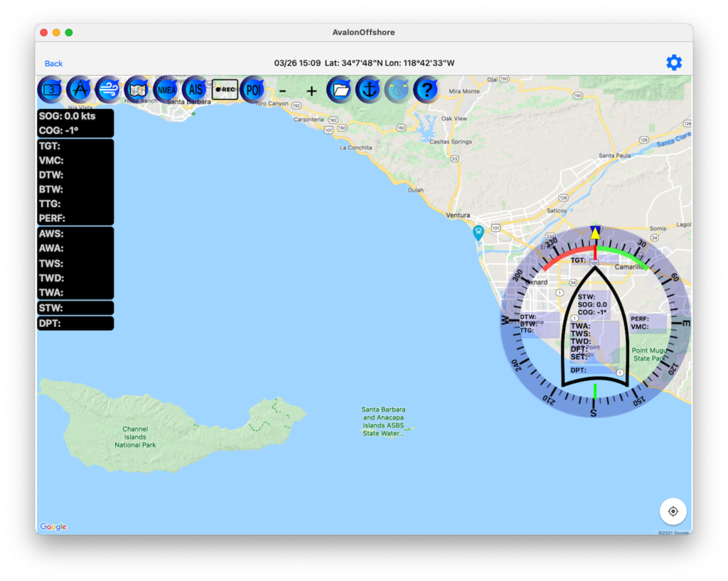
Task: Click the yellow heading arrow on compass
Action: coord(595,233)
